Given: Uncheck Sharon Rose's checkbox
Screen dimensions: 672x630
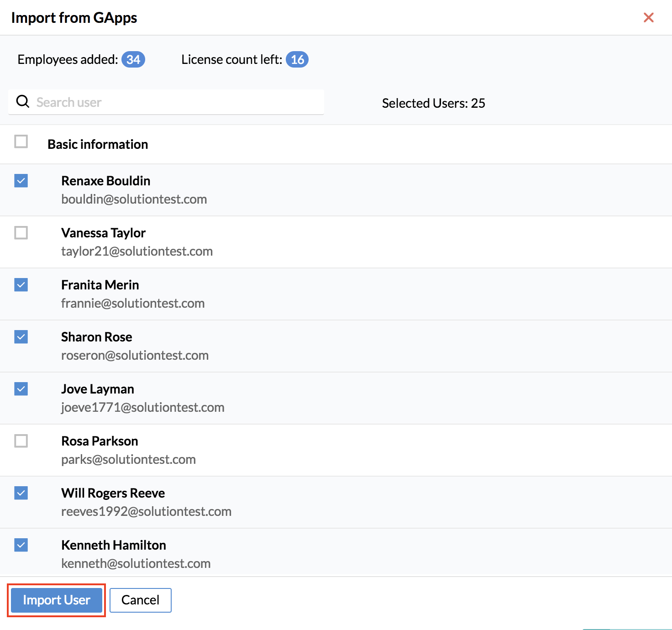Looking at the screenshot, I should click(21, 337).
